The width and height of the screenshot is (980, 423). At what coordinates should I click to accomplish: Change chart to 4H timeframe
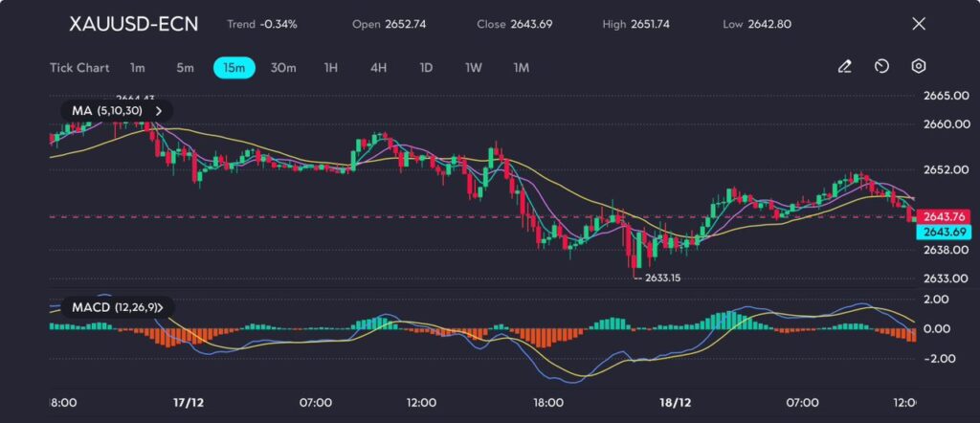(x=378, y=68)
